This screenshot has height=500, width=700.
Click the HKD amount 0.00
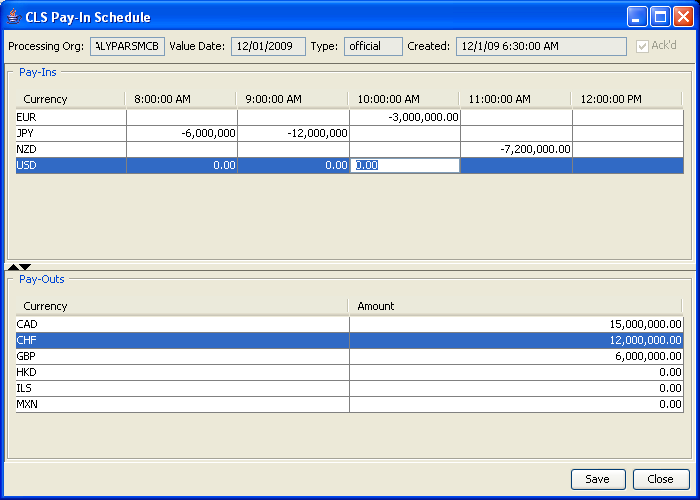(517, 372)
